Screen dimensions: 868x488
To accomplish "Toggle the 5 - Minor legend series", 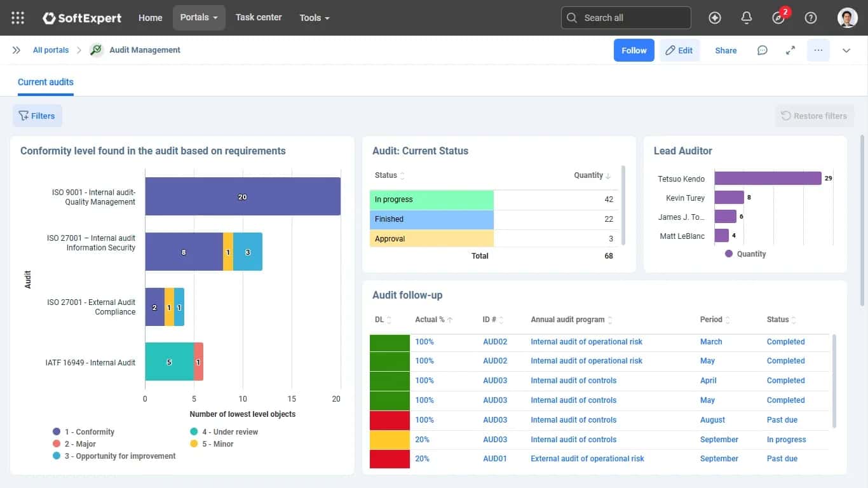I will point(212,444).
